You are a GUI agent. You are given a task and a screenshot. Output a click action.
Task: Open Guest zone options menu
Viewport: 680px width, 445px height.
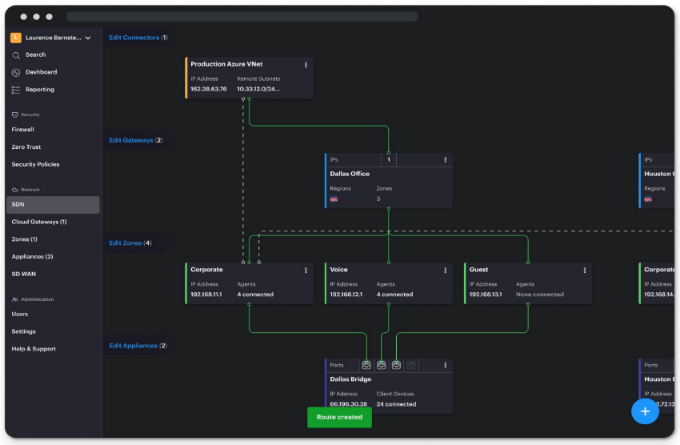click(585, 270)
